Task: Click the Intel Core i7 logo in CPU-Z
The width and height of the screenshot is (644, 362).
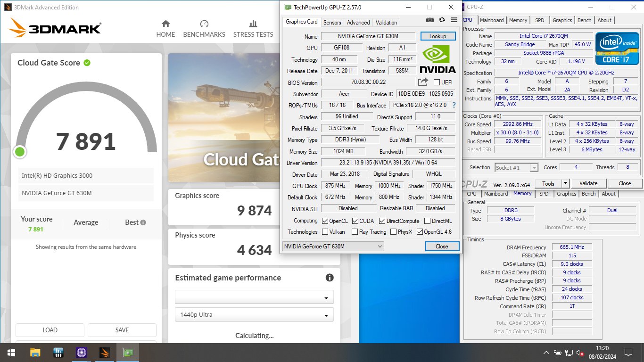Action: [x=616, y=49]
